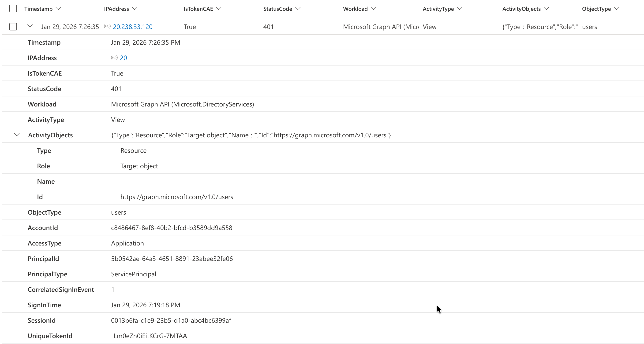The image size is (644, 344).
Task: Click the SessionId value text
Action: [x=171, y=321]
